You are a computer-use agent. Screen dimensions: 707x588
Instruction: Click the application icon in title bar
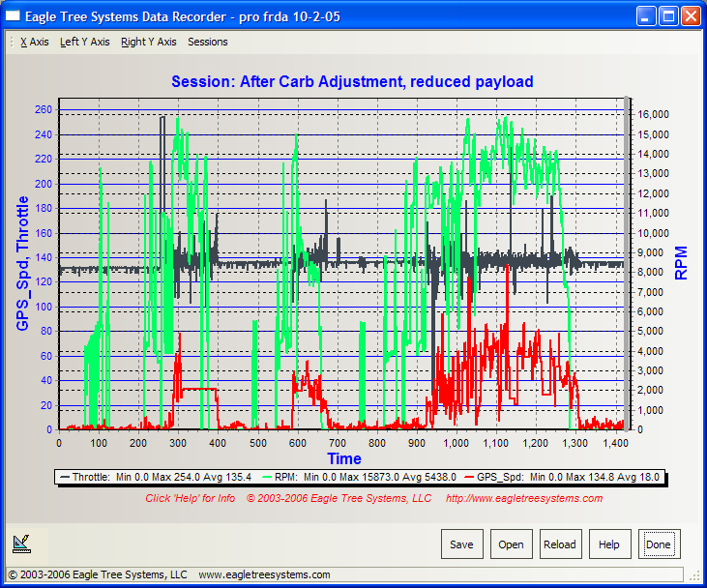[x=13, y=16]
